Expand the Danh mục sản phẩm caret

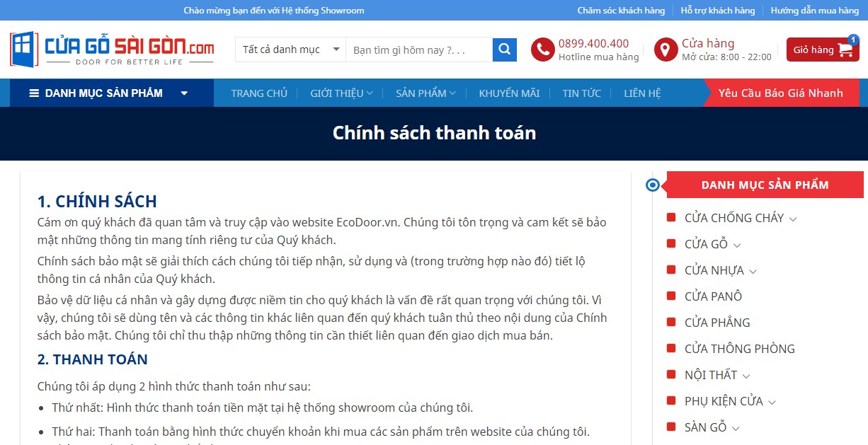click(184, 93)
